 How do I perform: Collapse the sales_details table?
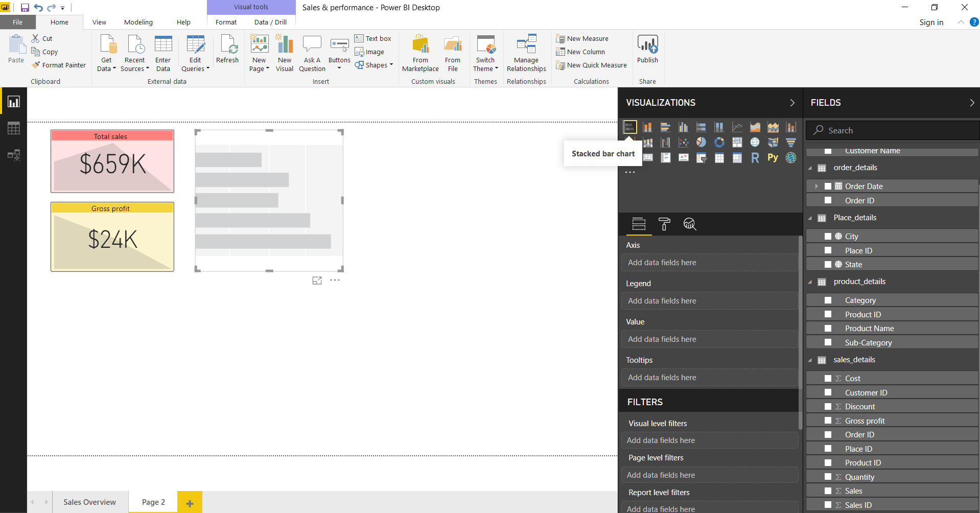point(810,360)
